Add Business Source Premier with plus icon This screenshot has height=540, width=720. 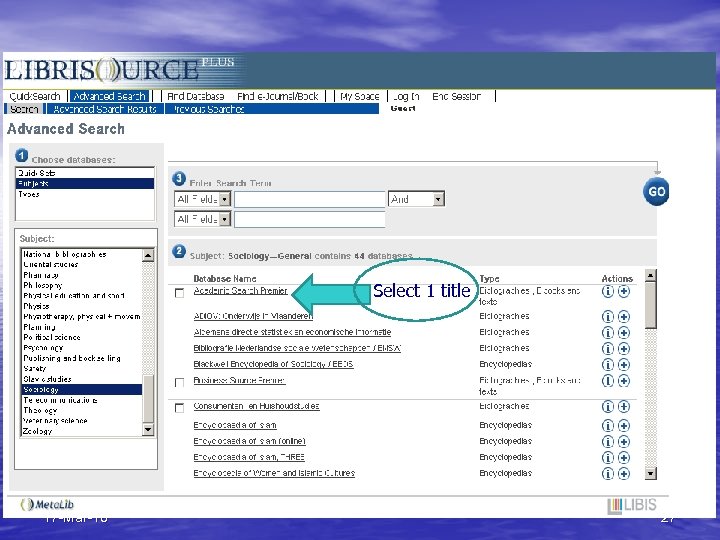point(624,381)
